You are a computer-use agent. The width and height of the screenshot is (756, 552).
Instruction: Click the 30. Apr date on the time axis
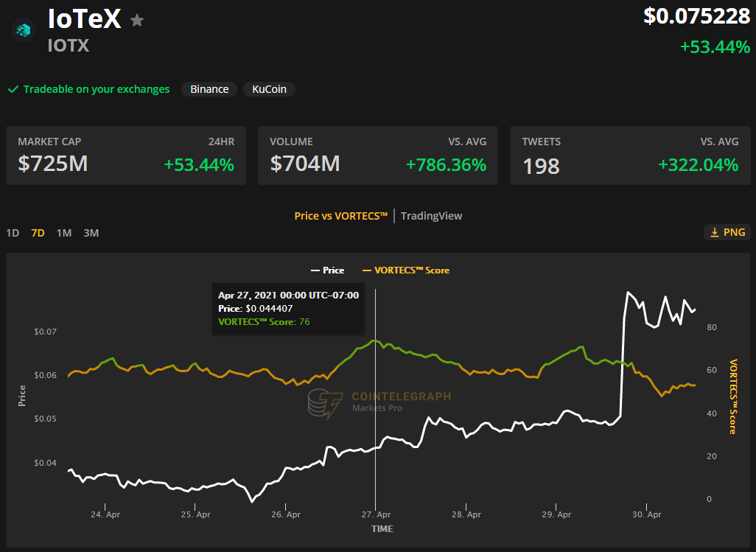[646, 514]
